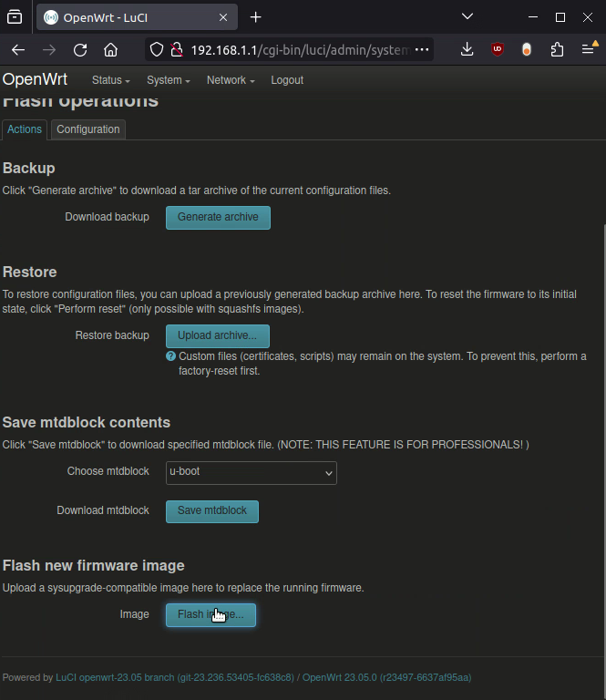Close the OpenWrt - LuCI tab

(223, 17)
